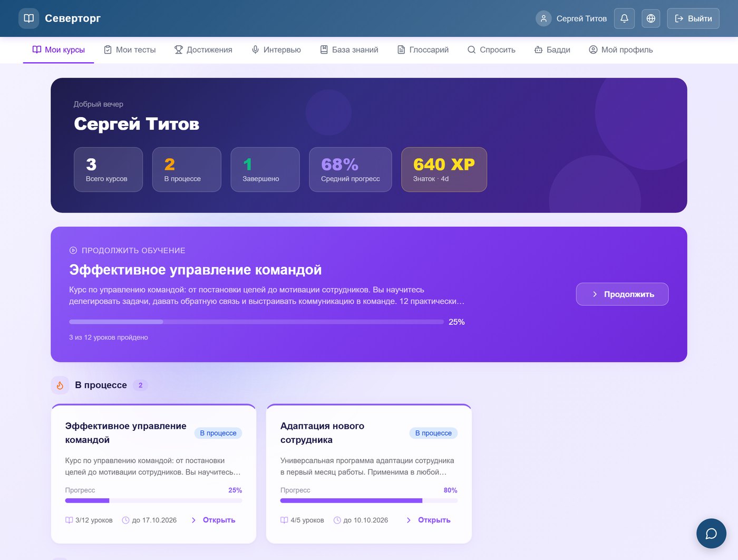Open notifications via the bell icon

pos(624,18)
